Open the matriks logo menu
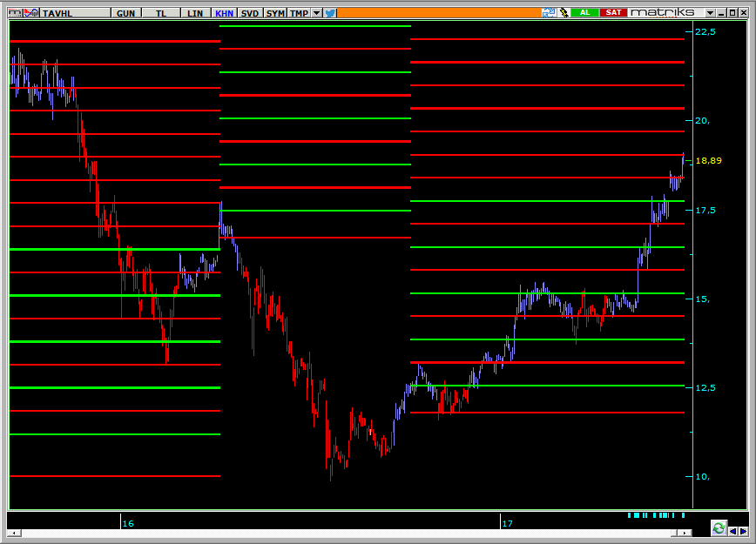Screen dimensions: 756x544 (663, 12)
